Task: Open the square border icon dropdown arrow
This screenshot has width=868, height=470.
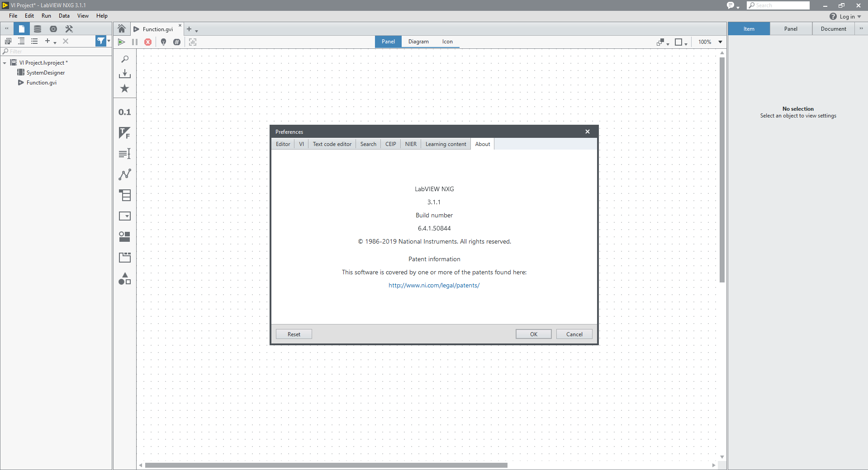Action: click(686, 44)
